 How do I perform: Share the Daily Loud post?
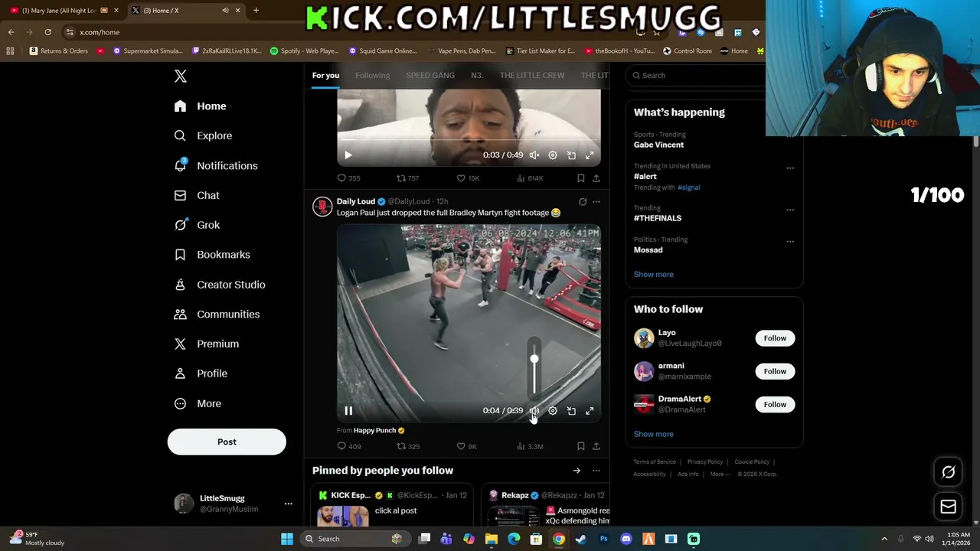(x=596, y=446)
